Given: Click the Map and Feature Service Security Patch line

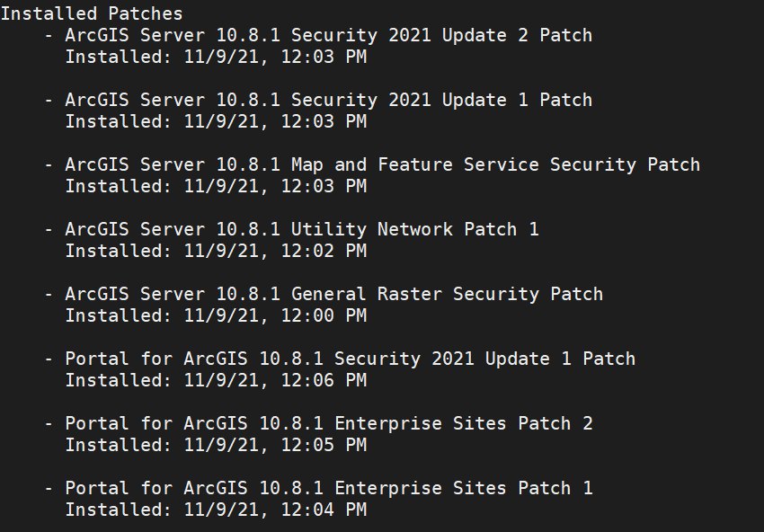Looking at the screenshot, I should [382, 164].
